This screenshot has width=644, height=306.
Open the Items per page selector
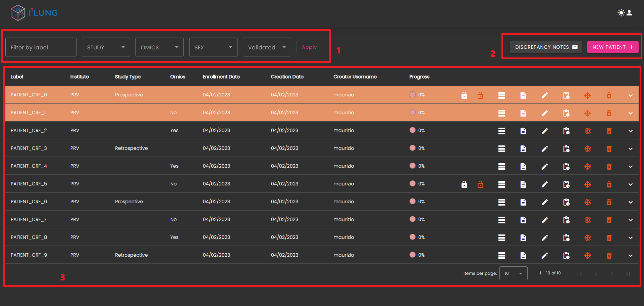[513, 273]
